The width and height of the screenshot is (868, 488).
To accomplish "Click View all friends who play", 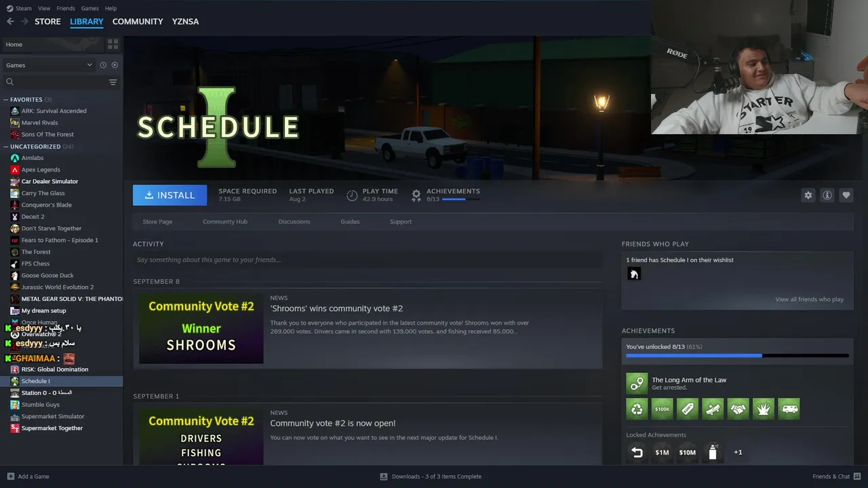I will click(810, 300).
